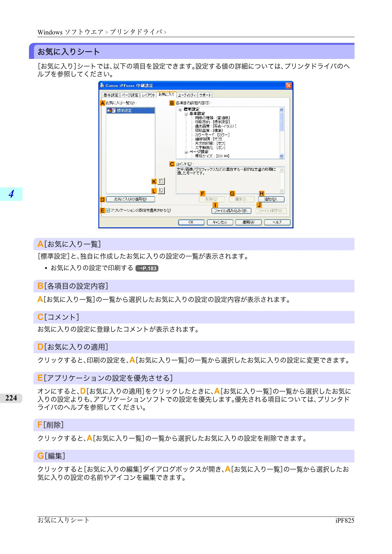Open help with the ヘルプ button
The image size is (392, 554).
[x=277, y=222]
